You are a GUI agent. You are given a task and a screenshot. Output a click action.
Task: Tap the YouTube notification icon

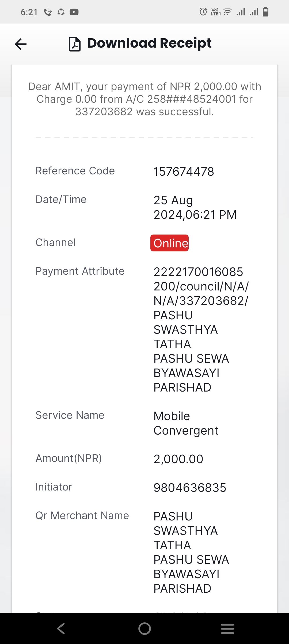(74, 12)
